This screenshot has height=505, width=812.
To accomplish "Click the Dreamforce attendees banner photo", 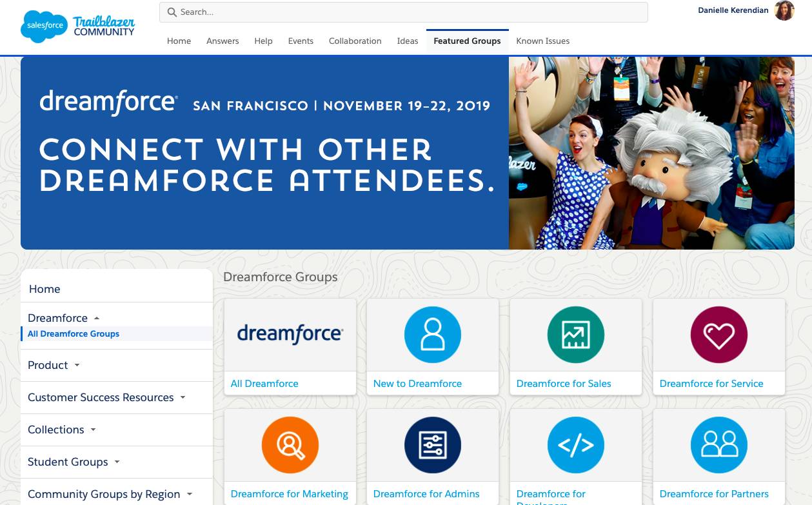I will pyautogui.click(x=651, y=153).
